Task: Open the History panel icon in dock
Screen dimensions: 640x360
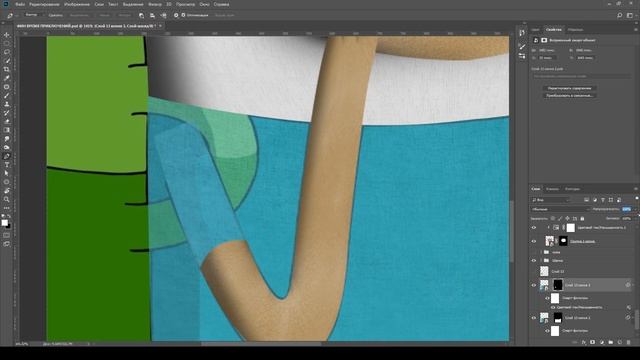Action: coord(522,33)
